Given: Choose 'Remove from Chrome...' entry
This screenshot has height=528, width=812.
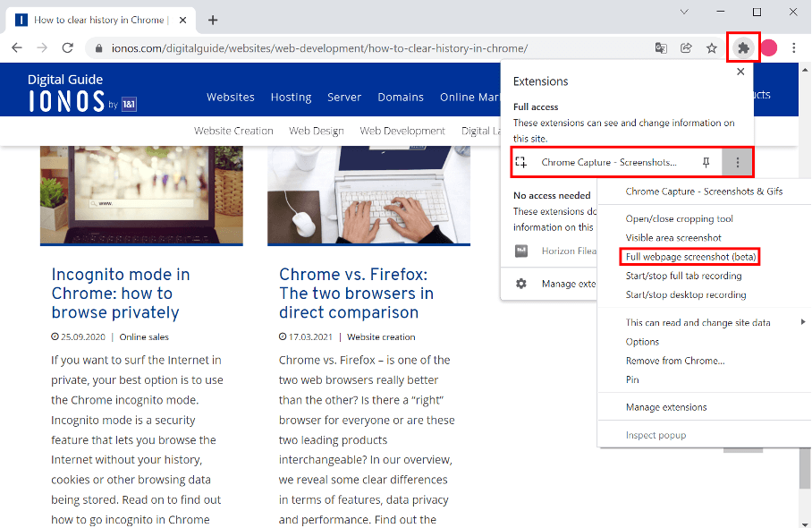Looking at the screenshot, I should tap(675, 361).
